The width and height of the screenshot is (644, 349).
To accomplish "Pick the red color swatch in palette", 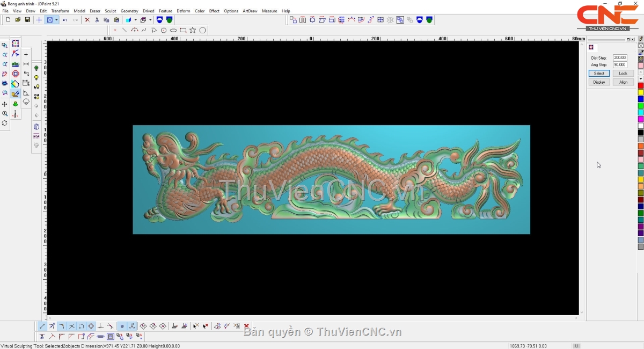I will (641, 86).
